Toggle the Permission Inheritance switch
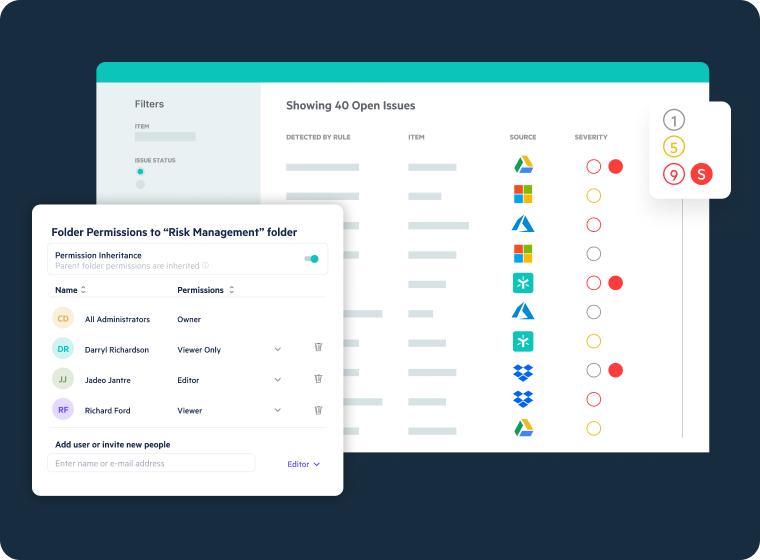Screen dimensions: 760x560 tap(312, 259)
